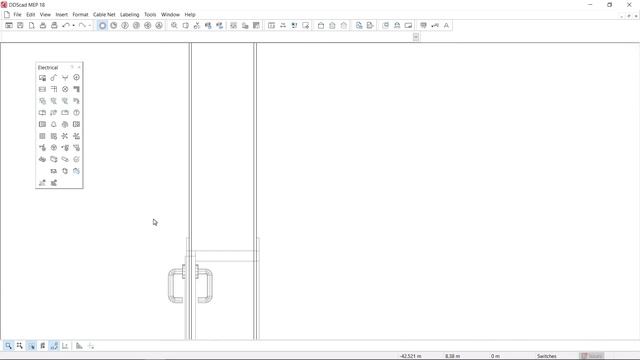This screenshot has width=640, height=360.
Task: Select the clock symbol in Electrical palette
Action: (76, 113)
